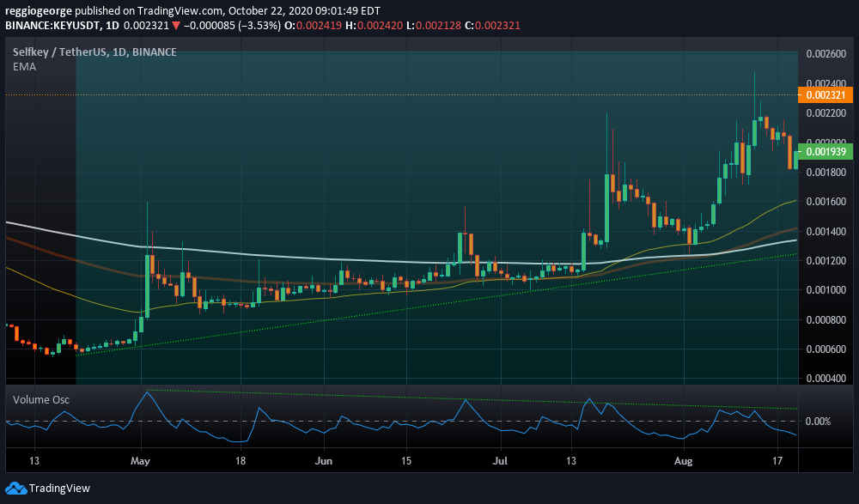Click the Volume Osc indicator label

41,400
